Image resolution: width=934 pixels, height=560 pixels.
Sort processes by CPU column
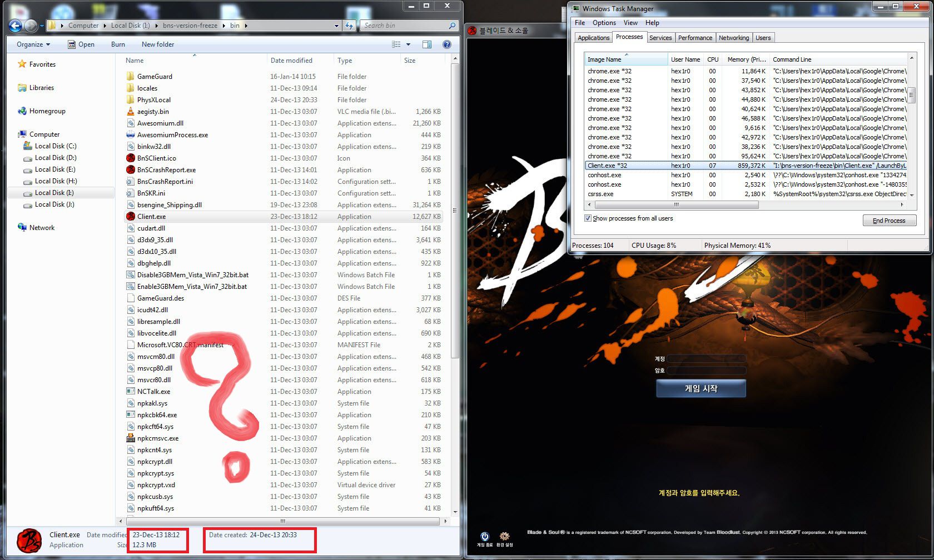(713, 59)
